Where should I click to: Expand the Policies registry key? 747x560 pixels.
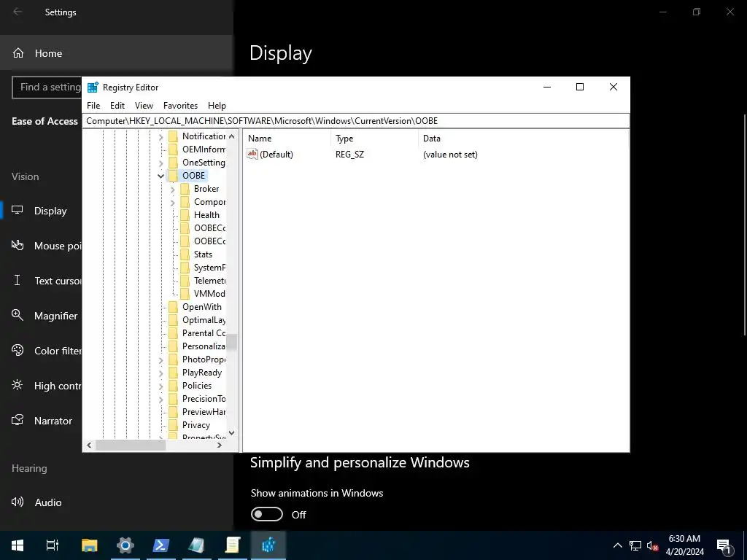point(161,386)
